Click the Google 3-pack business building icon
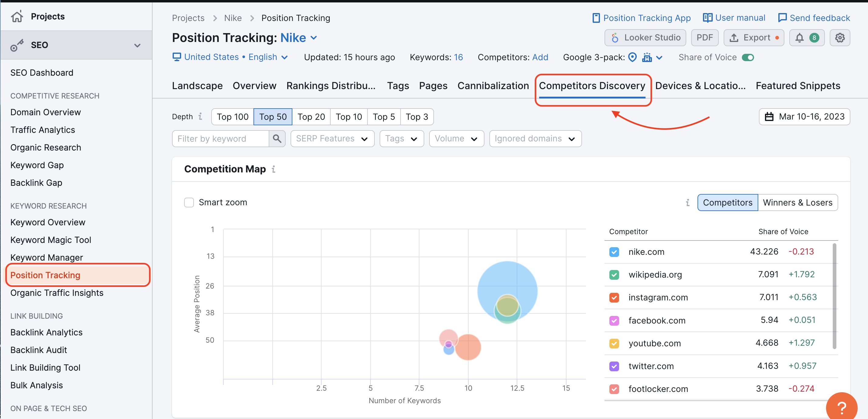This screenshot has width=868, height=419. [647, 57]
